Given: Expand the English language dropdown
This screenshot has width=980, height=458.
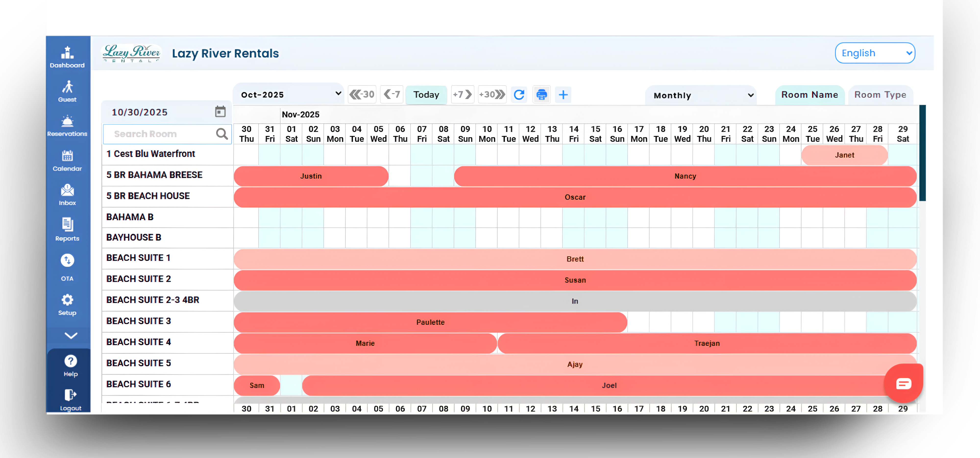Looking at the screenshot, I should click(x=875, y=53).
